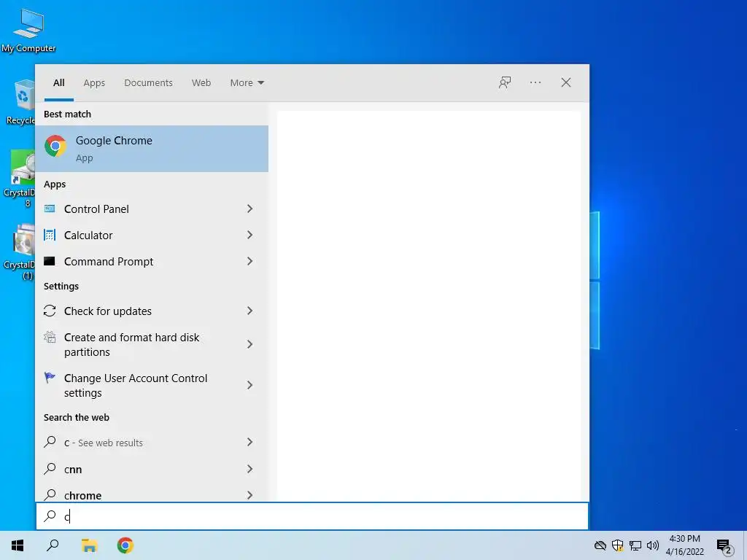
Task: Expand the Check for updates chevron
Action: pyautogui.click(x=249, y=311)
